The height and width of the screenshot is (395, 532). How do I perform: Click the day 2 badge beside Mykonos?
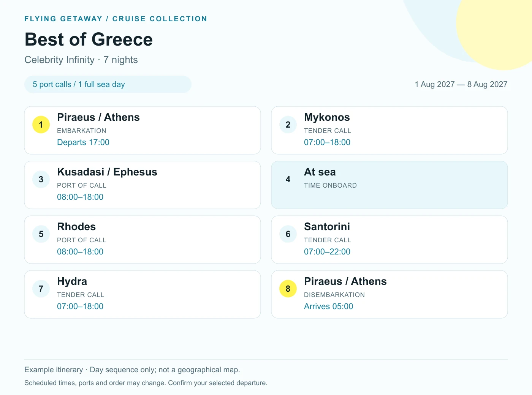coord(288,125)
